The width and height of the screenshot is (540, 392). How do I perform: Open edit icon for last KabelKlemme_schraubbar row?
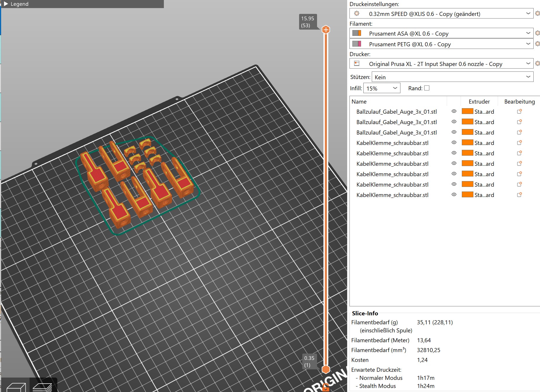click(x=519, y=195)
